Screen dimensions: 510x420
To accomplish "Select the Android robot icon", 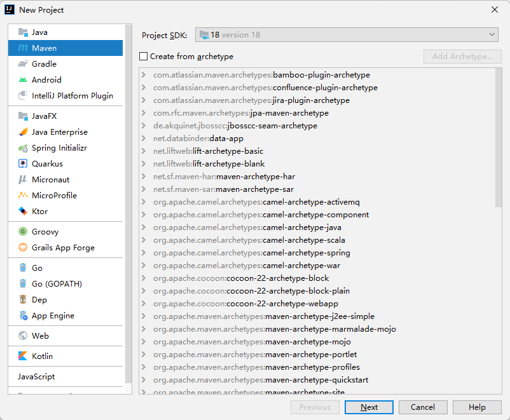I will [x=23, y=80].
